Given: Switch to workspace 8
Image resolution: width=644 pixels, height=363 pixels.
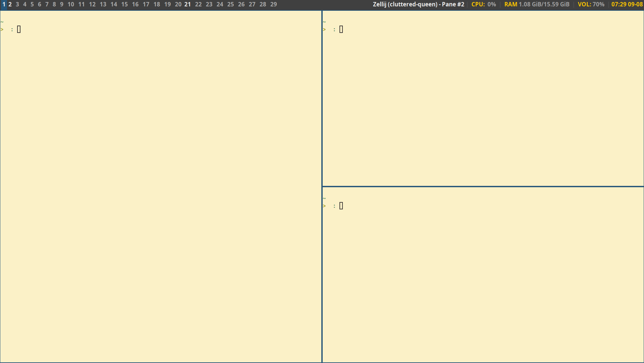Looking at the screenshot, I should click(54, 4).
